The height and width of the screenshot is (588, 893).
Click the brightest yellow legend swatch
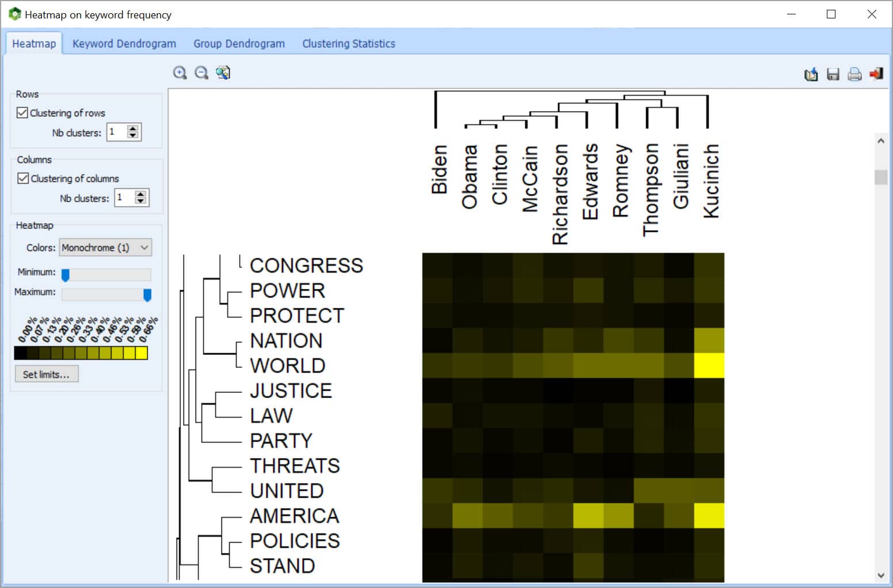142,353
